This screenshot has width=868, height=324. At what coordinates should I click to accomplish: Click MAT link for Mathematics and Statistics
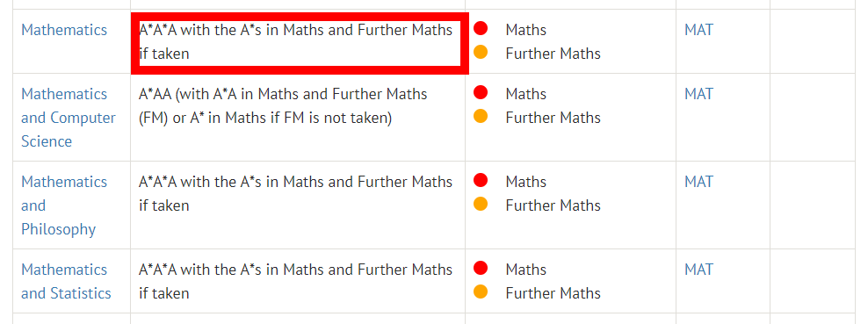click(698, 270)
